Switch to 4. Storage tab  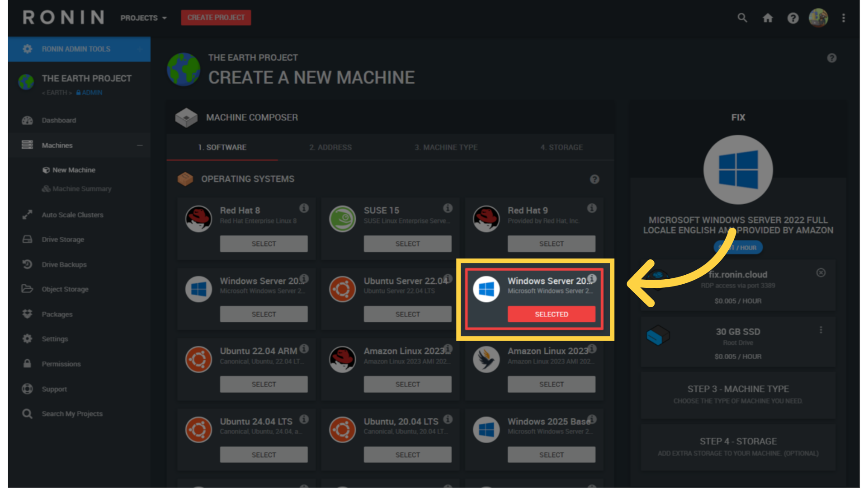pos(561,147)
